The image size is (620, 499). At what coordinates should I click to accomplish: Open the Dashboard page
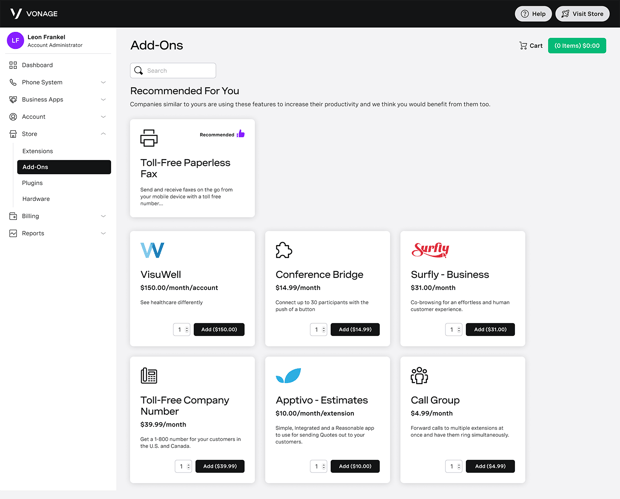[37, 65]
